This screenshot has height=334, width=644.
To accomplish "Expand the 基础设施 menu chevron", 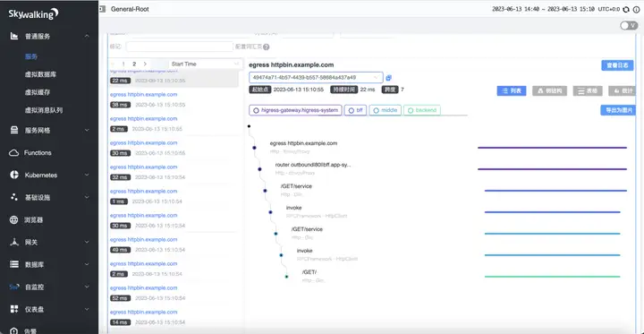I will click(87, 197).
